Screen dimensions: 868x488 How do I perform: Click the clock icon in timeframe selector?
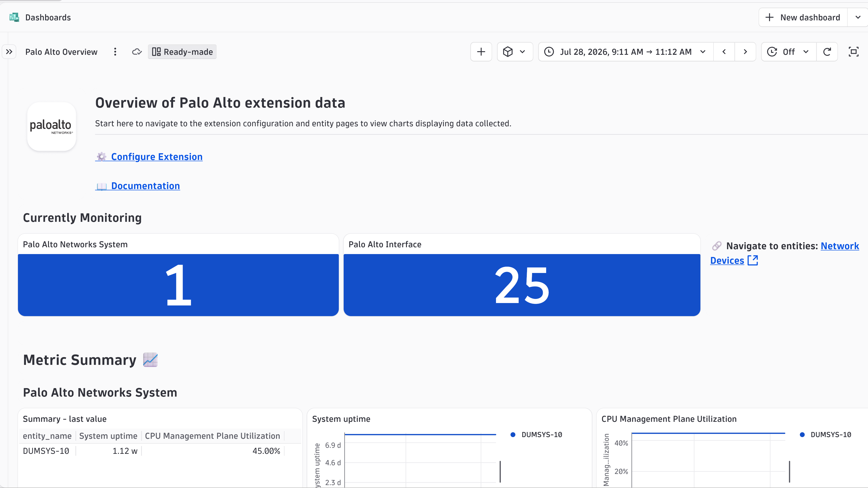point(549,52)
